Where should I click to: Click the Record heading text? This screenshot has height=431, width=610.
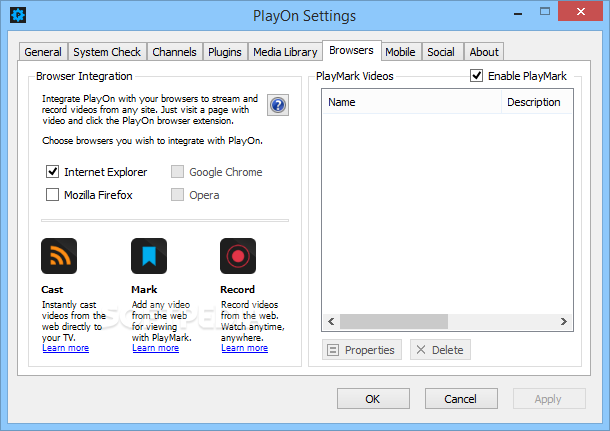click(238, 290)
